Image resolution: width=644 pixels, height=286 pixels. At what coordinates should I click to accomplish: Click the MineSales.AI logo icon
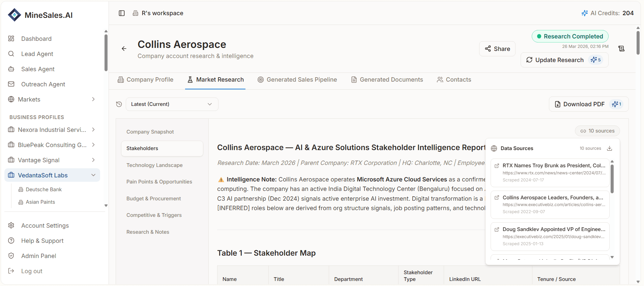[14, 15]
